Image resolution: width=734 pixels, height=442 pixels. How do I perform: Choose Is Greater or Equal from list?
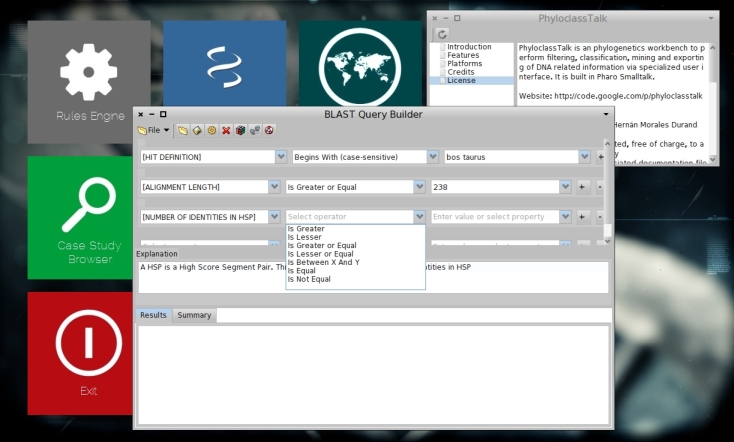(x=322, y=245)
